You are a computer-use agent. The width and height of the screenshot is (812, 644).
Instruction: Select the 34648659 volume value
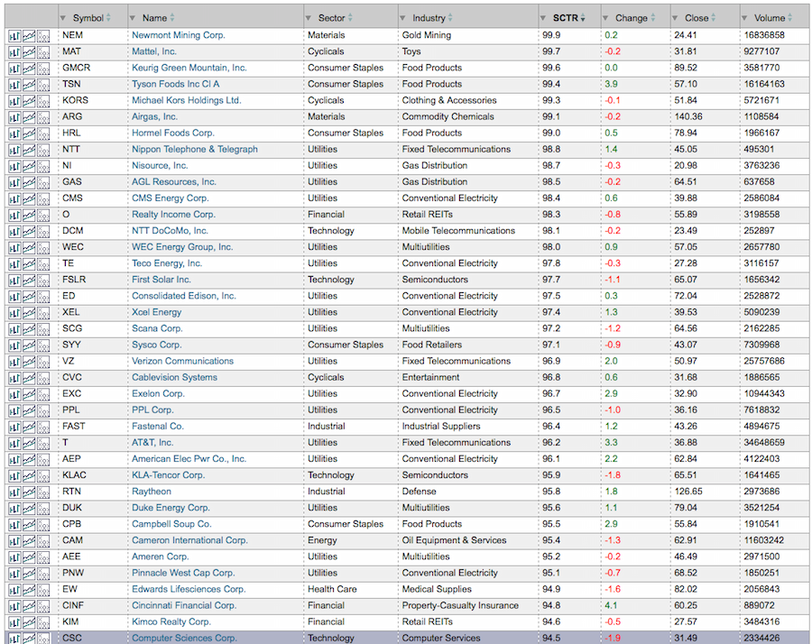tap(764, 443)
